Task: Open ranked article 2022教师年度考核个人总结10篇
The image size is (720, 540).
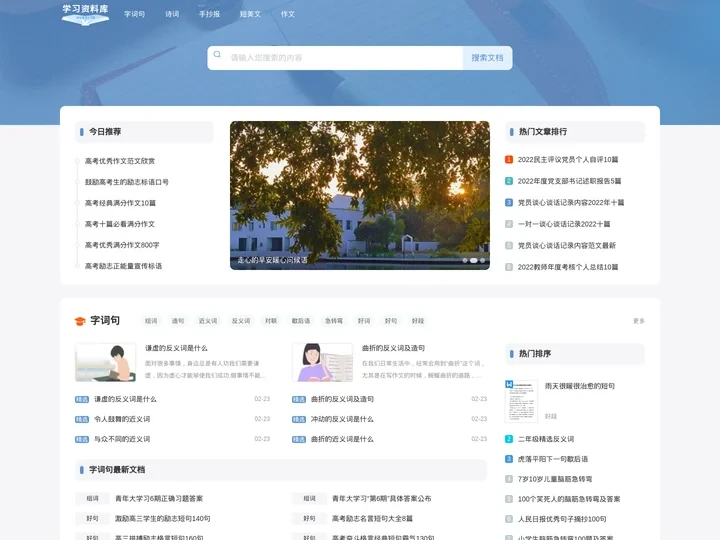Action: [x=568, y=267]
